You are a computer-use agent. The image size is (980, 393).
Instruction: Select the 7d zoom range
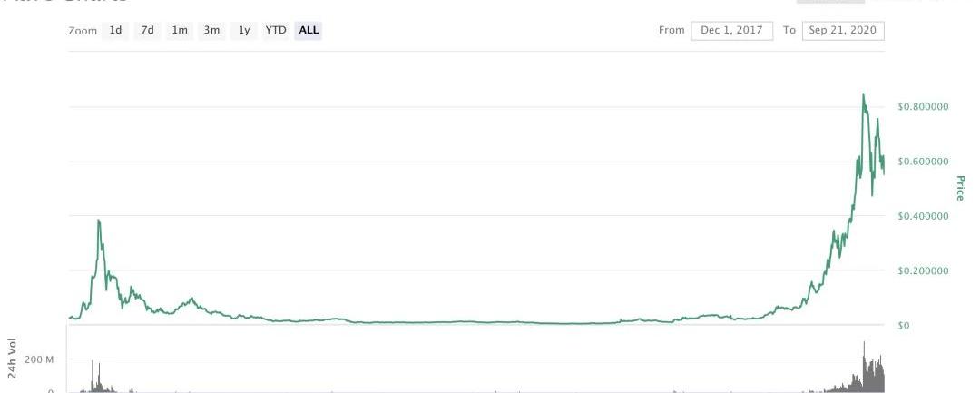coord(148,30)
